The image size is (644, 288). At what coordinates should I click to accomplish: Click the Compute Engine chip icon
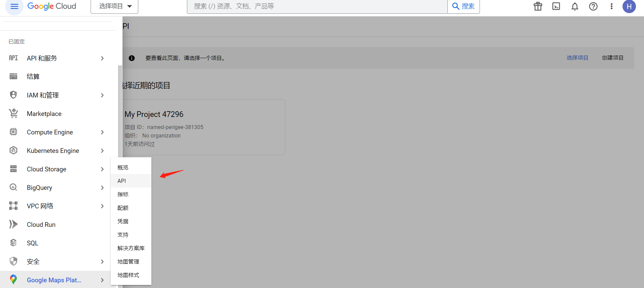click(13, 132)
